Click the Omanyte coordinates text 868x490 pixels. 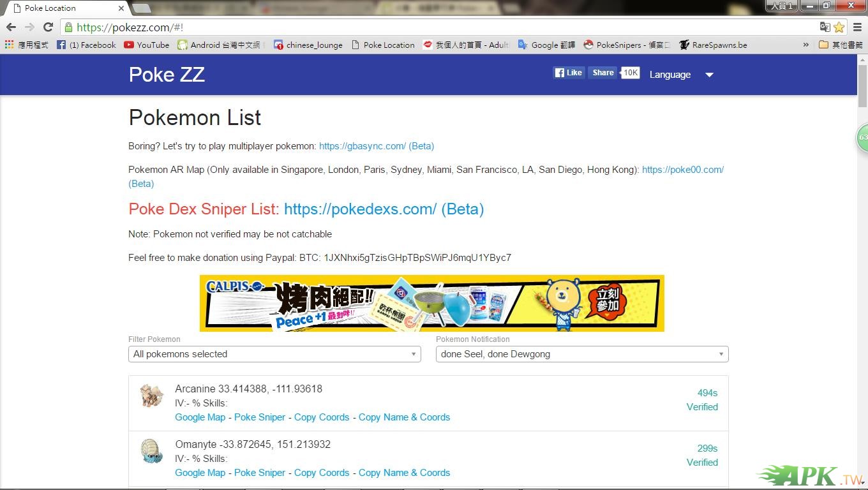pos(274,445)
